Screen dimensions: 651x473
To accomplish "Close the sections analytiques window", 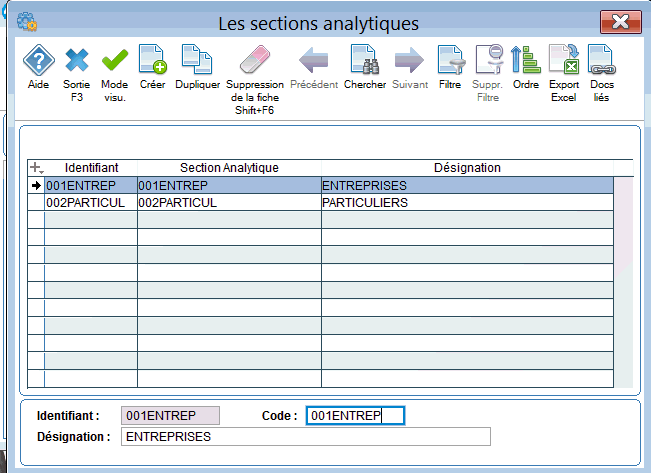I will click(621, 22).
